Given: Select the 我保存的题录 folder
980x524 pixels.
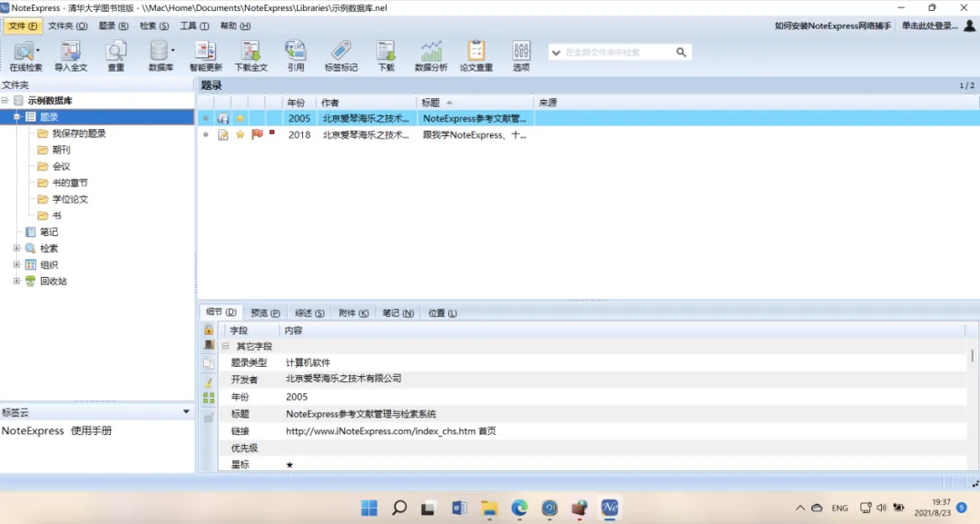Looking at the screenshot, I should pyautogui.click(x=79, y=133).
